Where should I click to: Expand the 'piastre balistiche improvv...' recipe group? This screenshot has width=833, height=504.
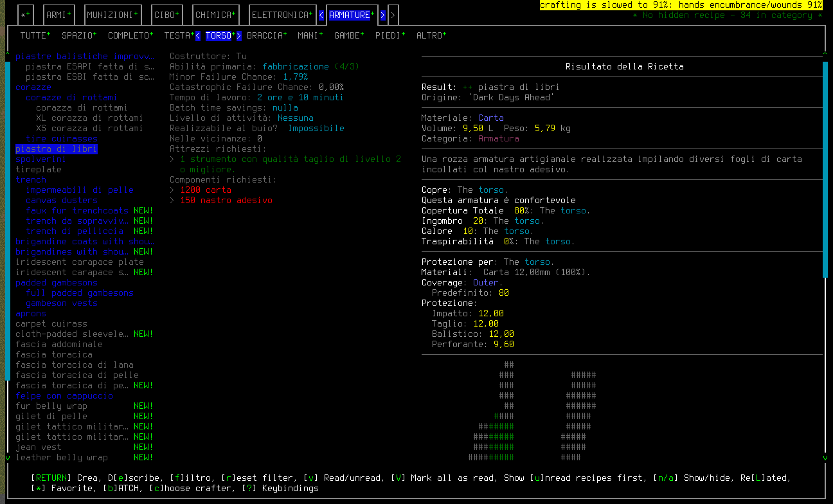(85, 56)
